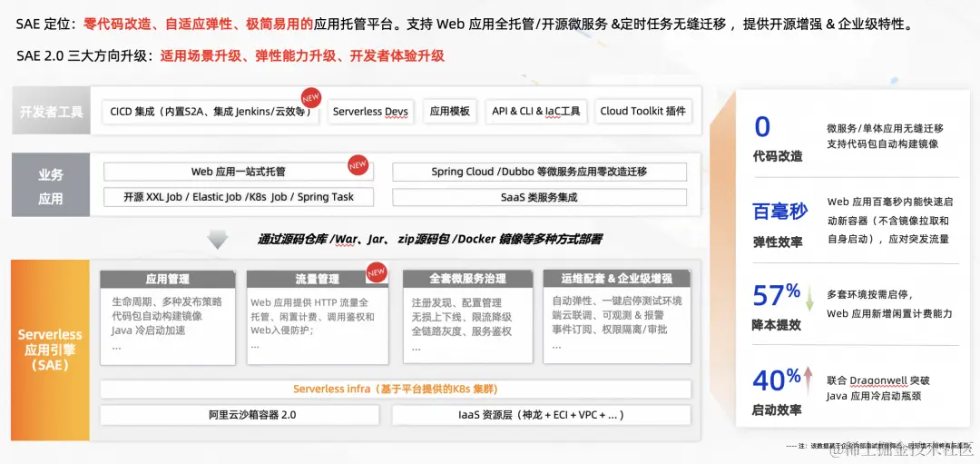980x464 pixels.
Task: Click the text 多套环境按需启停
Action: pos(870,294)
